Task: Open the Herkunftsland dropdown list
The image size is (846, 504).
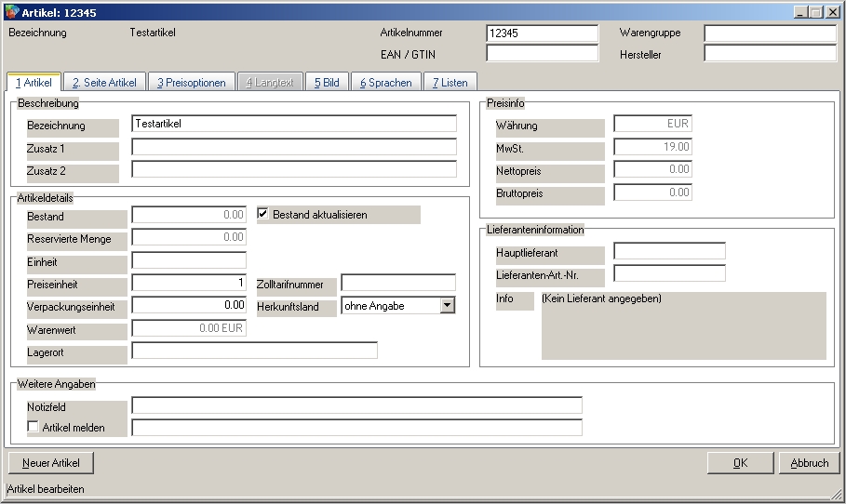Action: click(x=447, y=305)
